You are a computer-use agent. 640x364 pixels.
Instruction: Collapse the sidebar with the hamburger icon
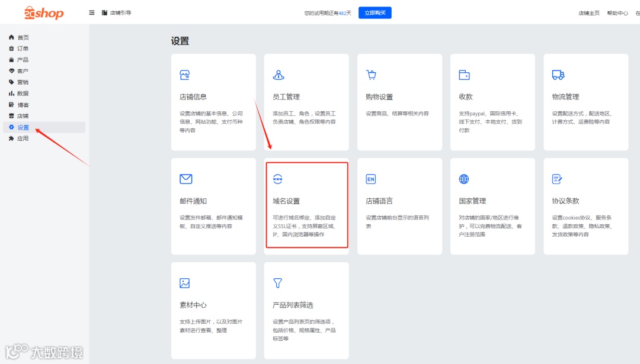pyautogui.click(x=91, y=12)
